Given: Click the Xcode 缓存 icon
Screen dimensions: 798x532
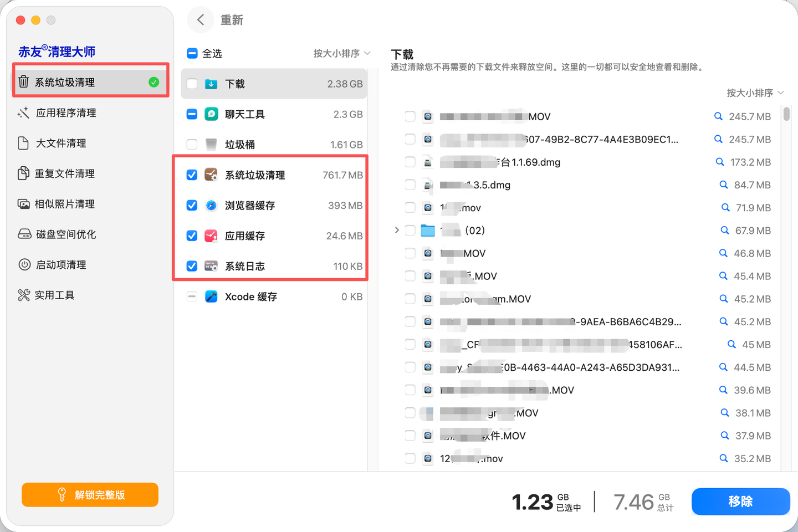Looking at the screenshot, I should click(211, 297).
